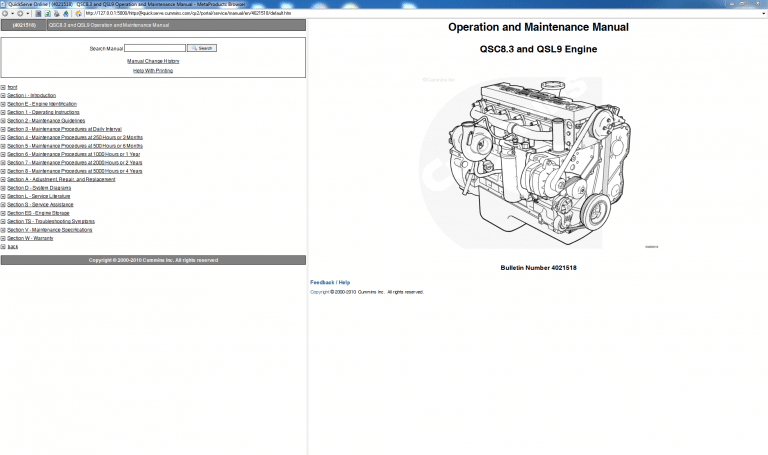Click the QSC8.3/QSL9 engine illustration

[539, 163]
